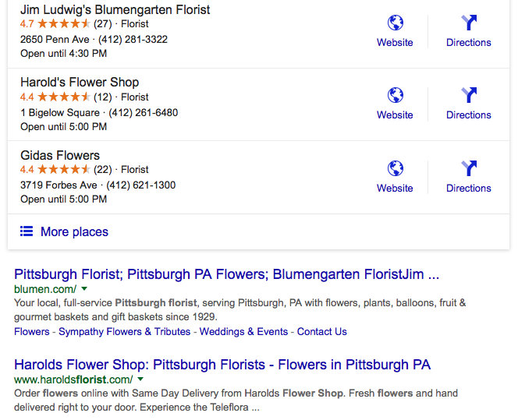518x420 pixels.
Task: Select Jim Ludwig's Blumengarten Florist listing title
Action: coord(115,10)
